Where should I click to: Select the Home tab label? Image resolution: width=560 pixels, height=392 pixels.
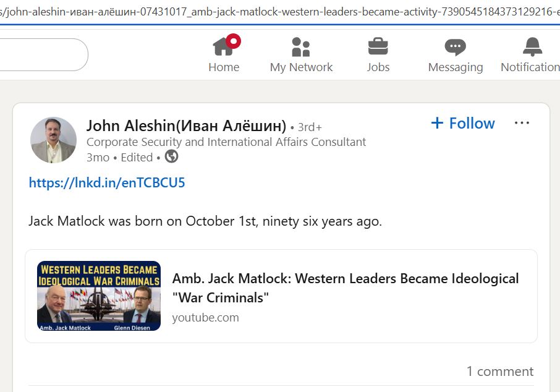pos(224,67)
